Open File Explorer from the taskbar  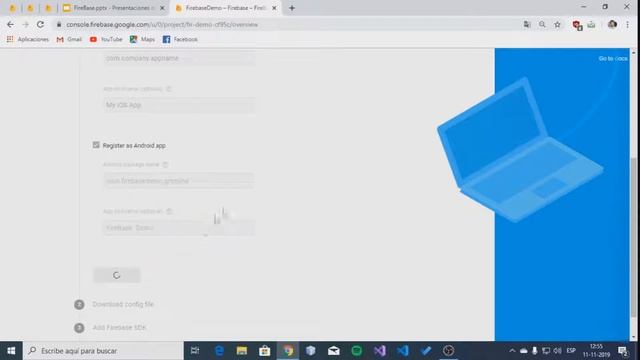(x=242, y=351)
